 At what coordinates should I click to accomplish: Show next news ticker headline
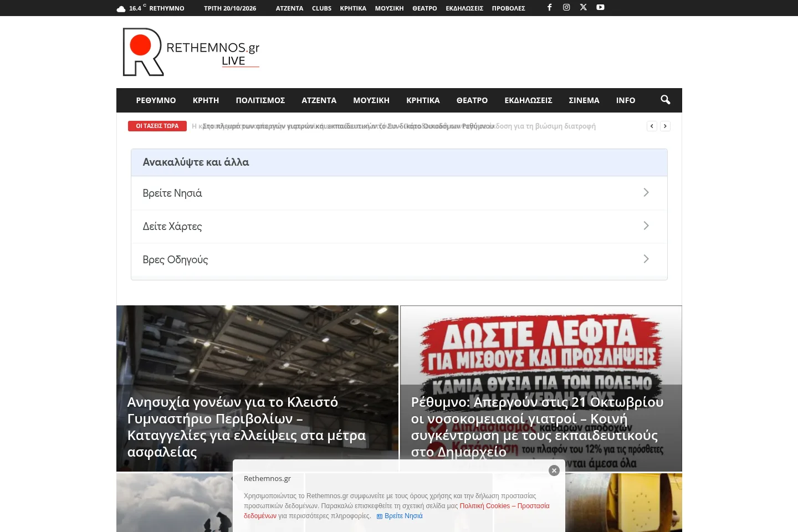point(665,126)
